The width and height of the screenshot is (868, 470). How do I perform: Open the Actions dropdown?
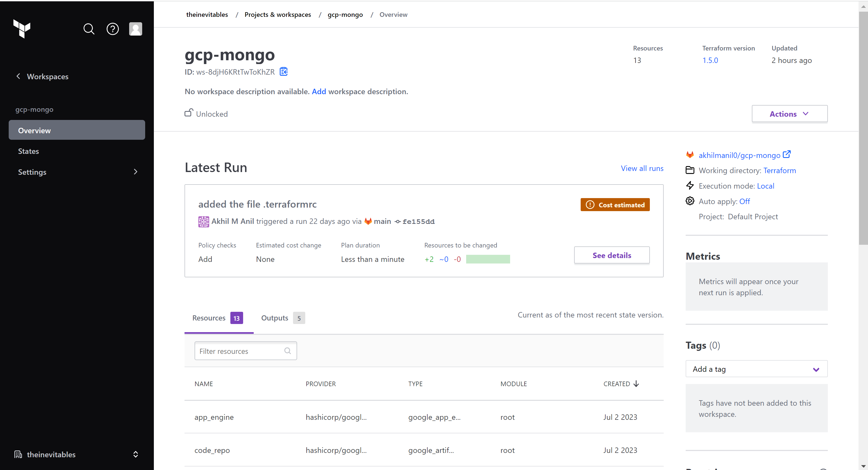pyautogui.click(x=789, y=114)
